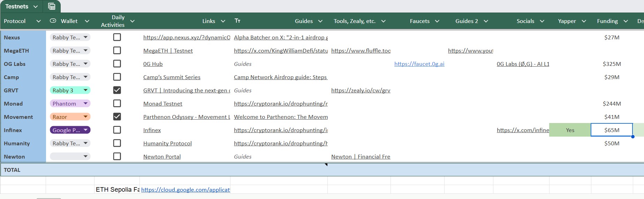Tick the Daily Activities checkbox for MegaETH
644x199 pixels.
(117, 50)
